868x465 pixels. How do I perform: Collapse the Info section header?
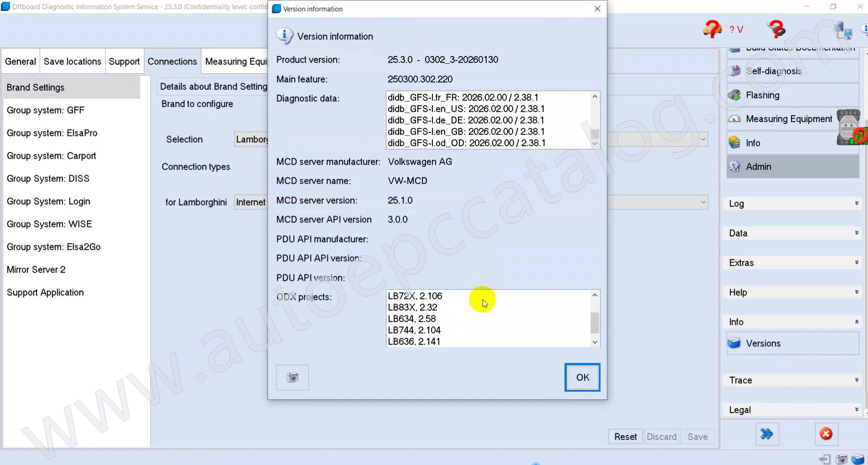(x=792, y=322)
